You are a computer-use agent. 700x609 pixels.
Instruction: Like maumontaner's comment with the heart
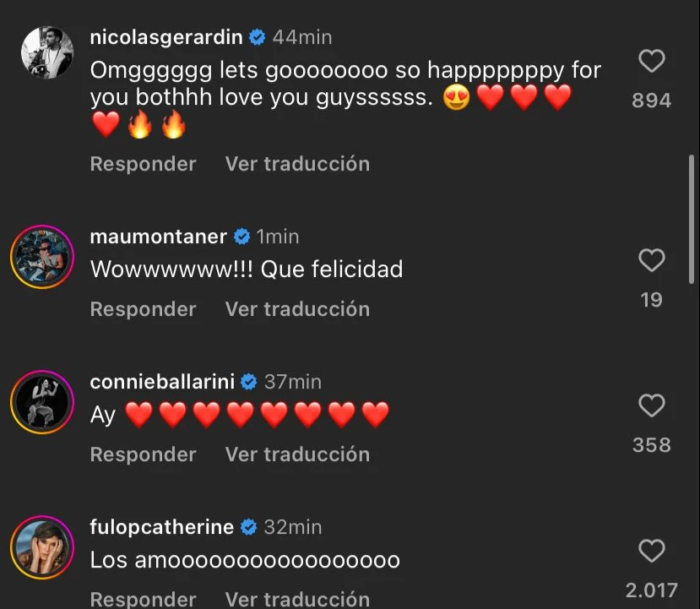click(651, 261)
